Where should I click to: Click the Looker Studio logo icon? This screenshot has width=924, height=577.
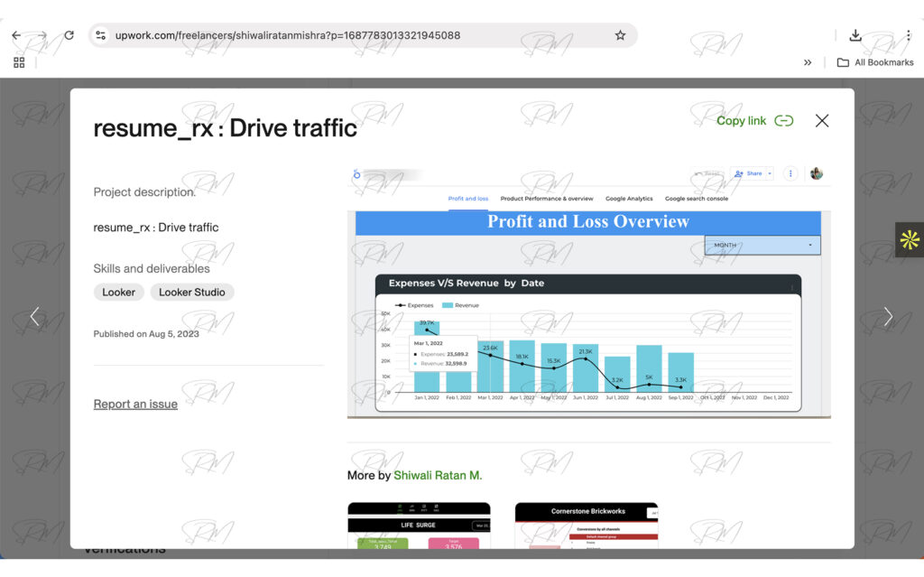(356, 174)
